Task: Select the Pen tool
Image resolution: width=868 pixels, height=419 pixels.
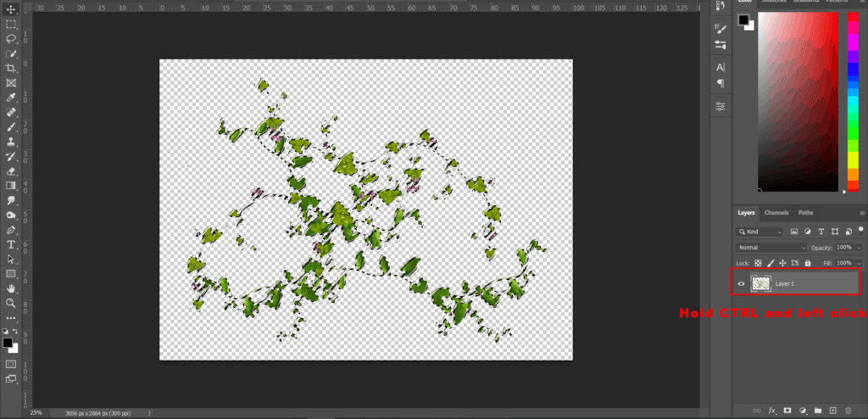Action: [x=10, y=230]
